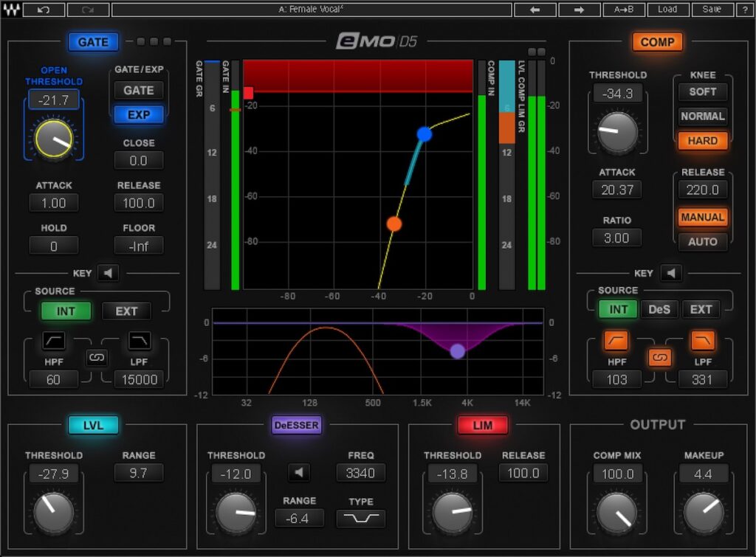Open the A: Female Vocal preset menu

point(312,9)
